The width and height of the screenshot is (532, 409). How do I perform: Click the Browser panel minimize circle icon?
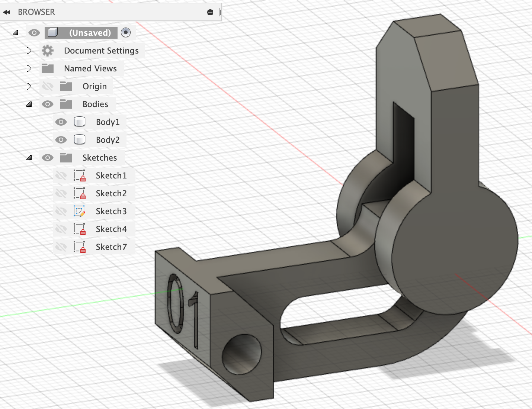tap(210, 12)
